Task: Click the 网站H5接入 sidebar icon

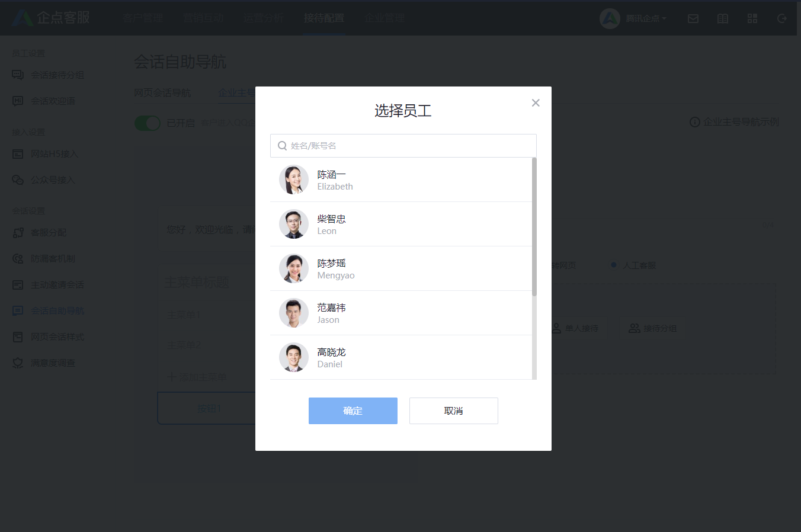Action: tap(18, 154)
